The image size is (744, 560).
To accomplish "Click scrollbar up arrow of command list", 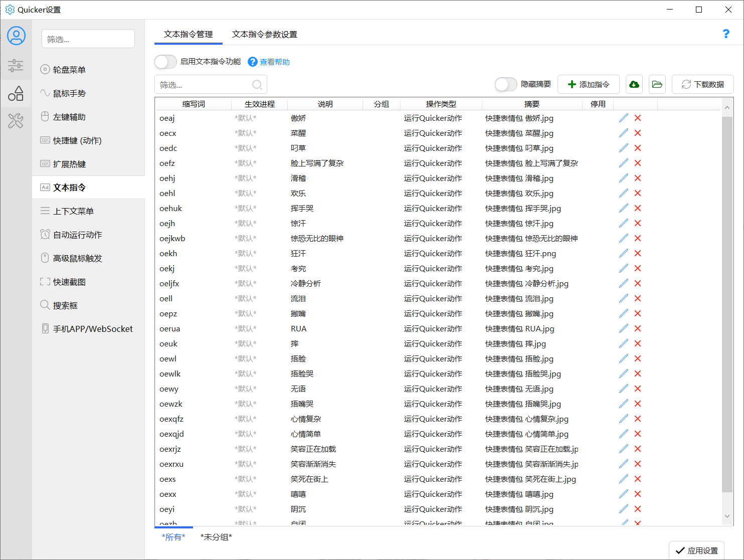I will click(727, 107).
